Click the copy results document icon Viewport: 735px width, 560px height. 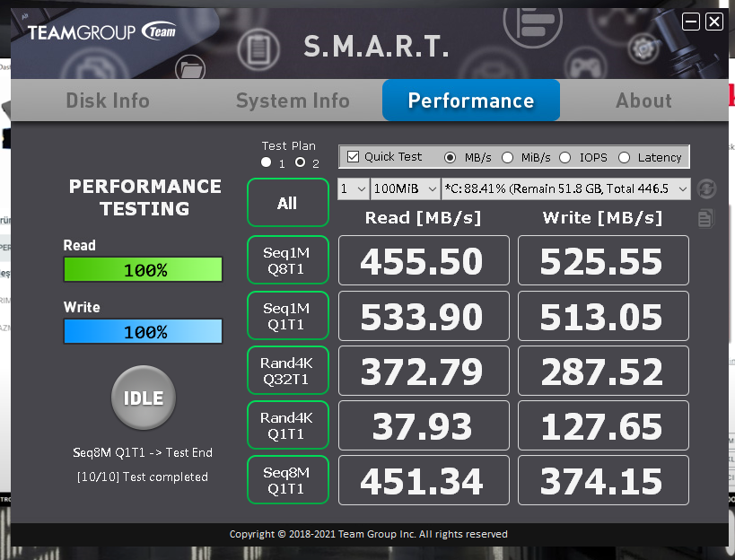click(705, 218)
